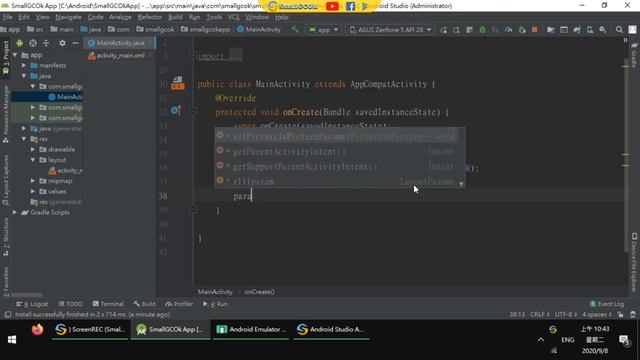Collapse the app module node
This screenshot has width=640, height=360.
[15, 55]
